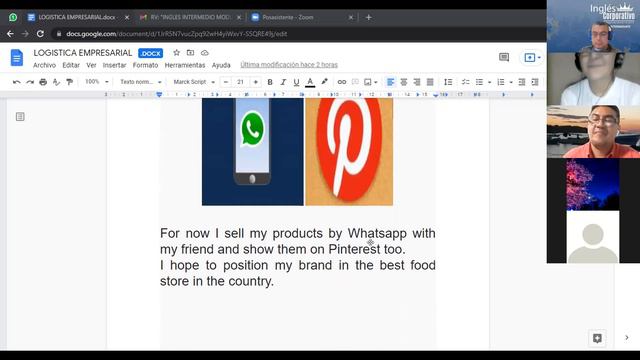Open the paragraph style dropdown
Image resolution: width=640 pixels, height=360 pixels.
click(141, 82)
